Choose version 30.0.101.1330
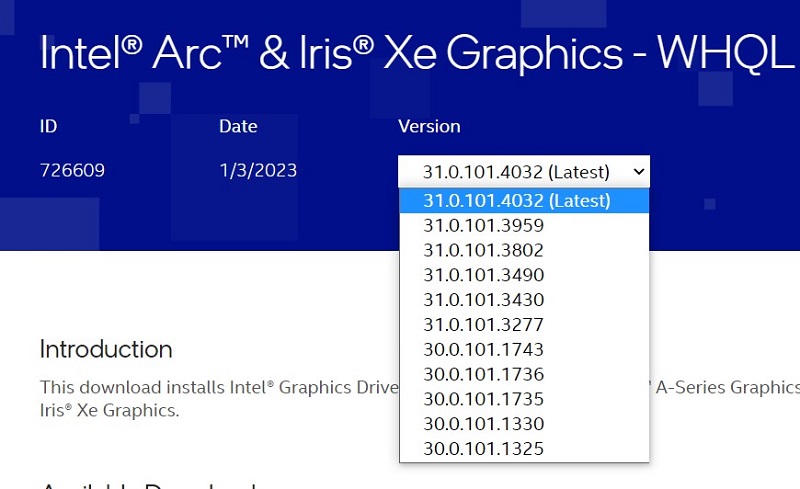The width and height of the screenshot is (800, 489). (483, 424)
